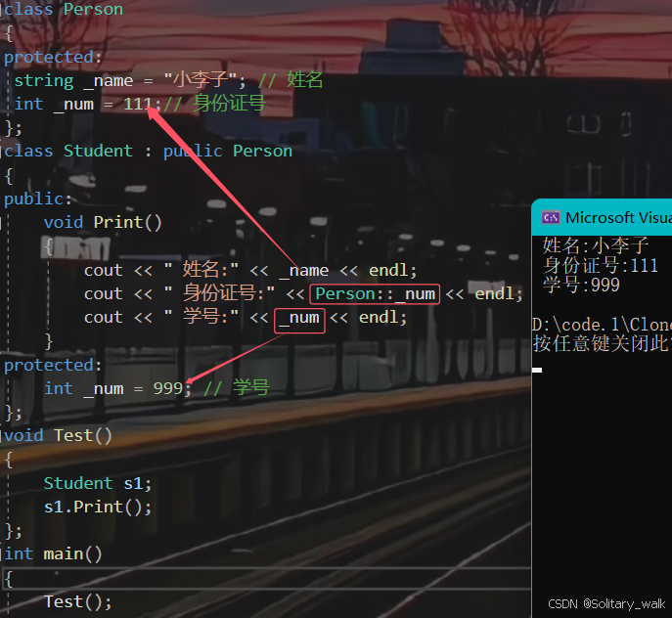Click the 's1.Print();' call line

(98, 507)
